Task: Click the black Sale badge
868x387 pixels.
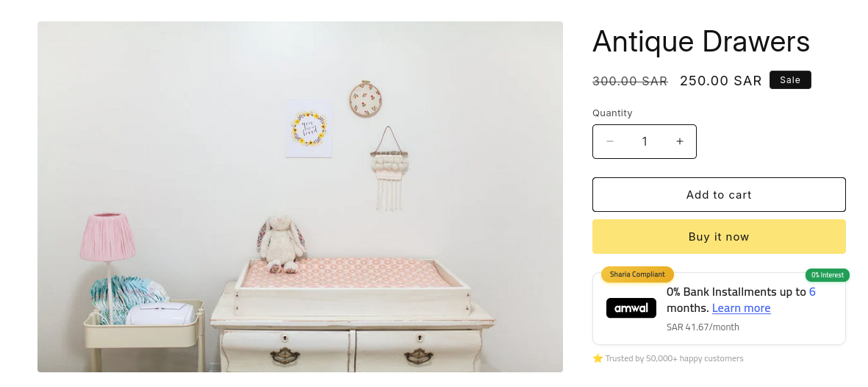Action: point(790,80)
